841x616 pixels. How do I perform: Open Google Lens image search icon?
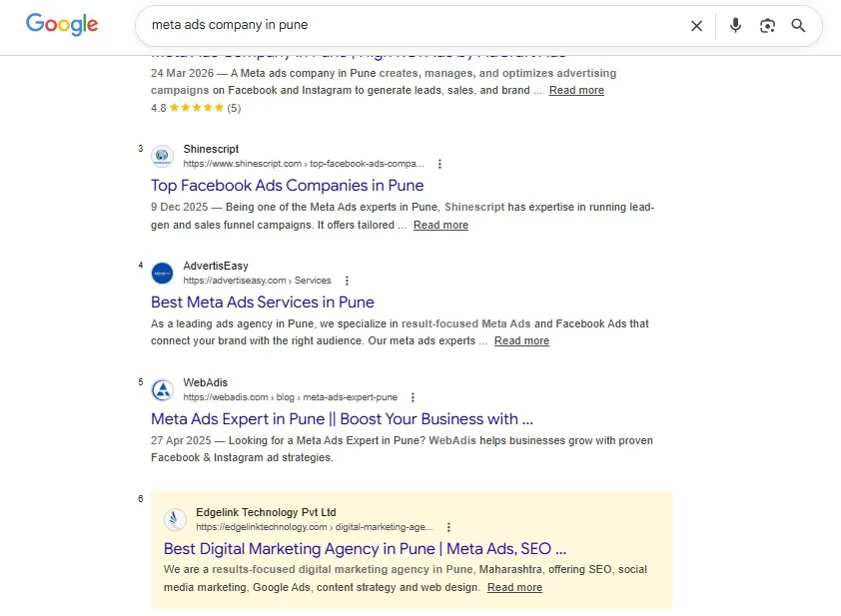[x=767, y=26]
